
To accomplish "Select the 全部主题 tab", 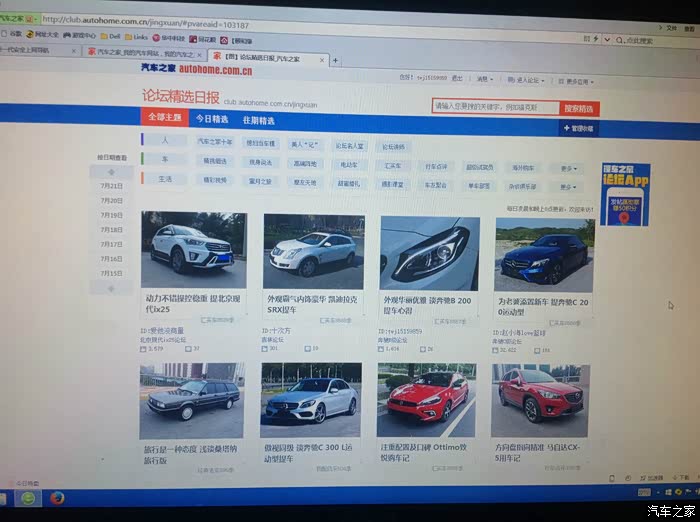I will [x=165, y=117].
